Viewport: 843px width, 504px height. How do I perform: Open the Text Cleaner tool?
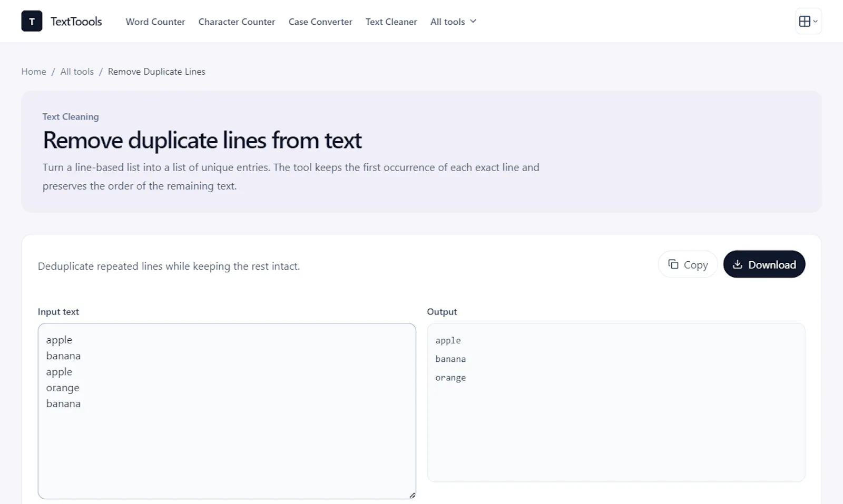pos(391,22)
